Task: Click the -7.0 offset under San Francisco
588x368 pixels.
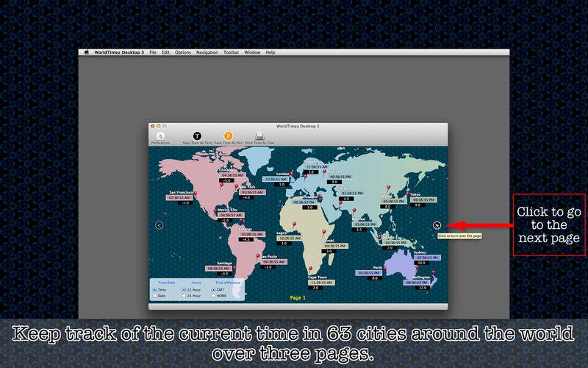Action: click(x=185, y=203)
